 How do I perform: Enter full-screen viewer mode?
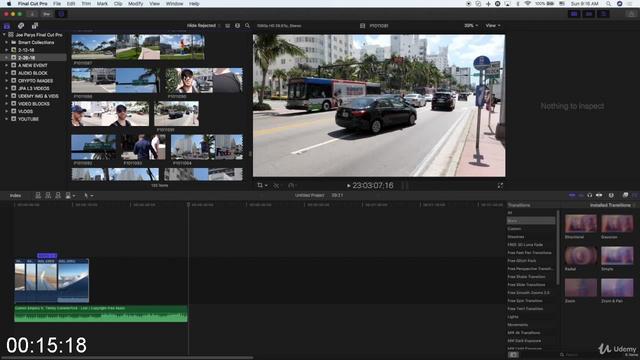(x=500, y=185)
